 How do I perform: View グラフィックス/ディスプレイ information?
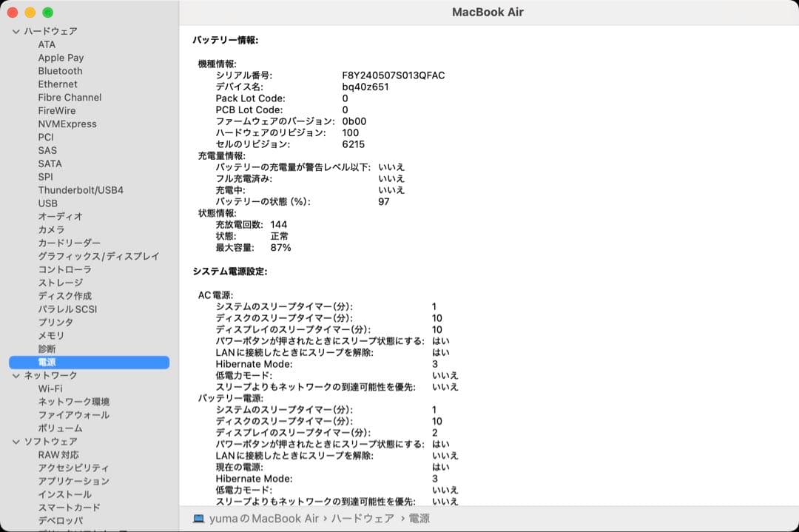pyautogui.click(x=98, y=256)
